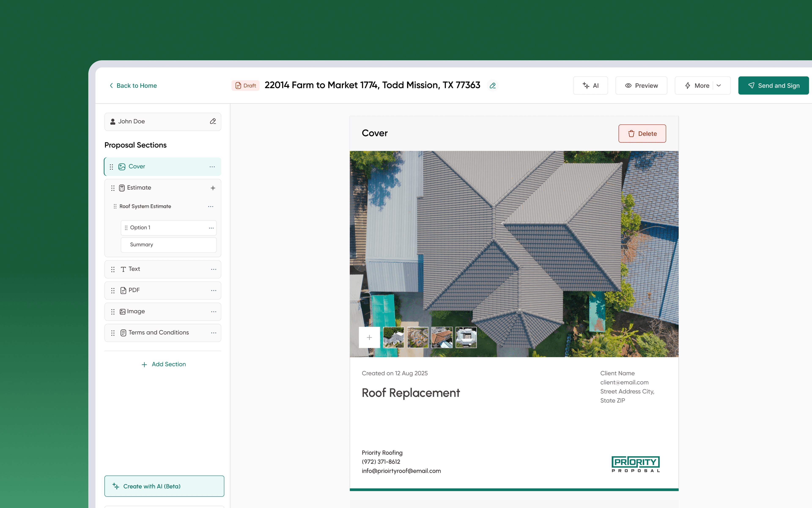This screenshot has height=508, width=812.
Task: Click the pencil icon beside the proposal address title
Action: (x=492, y=86)
